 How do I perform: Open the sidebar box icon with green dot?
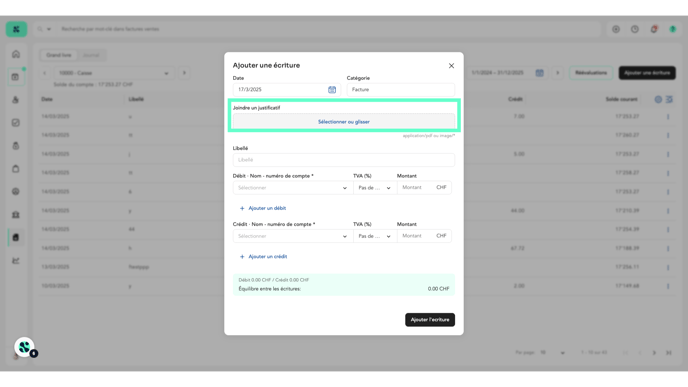click(16, 77)
